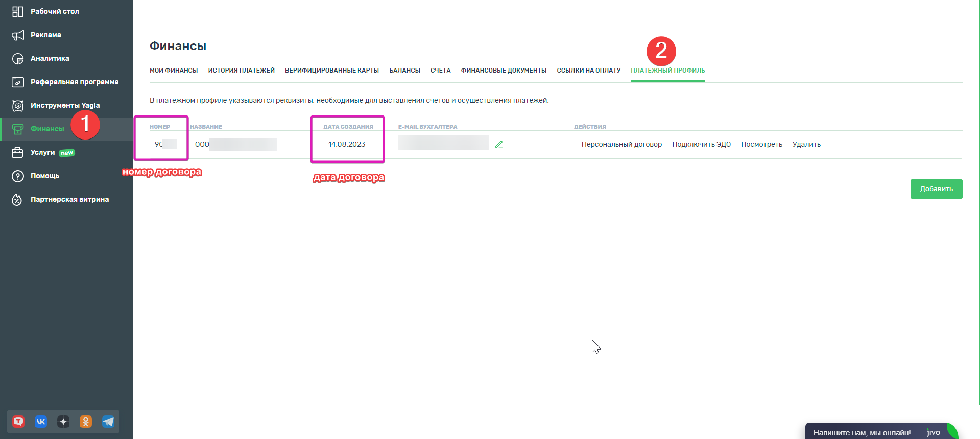Image resolution: width=980 pixels, height=439 pixels.
Task: Click the Реферальная программа icon
Action: pos(18,82)
